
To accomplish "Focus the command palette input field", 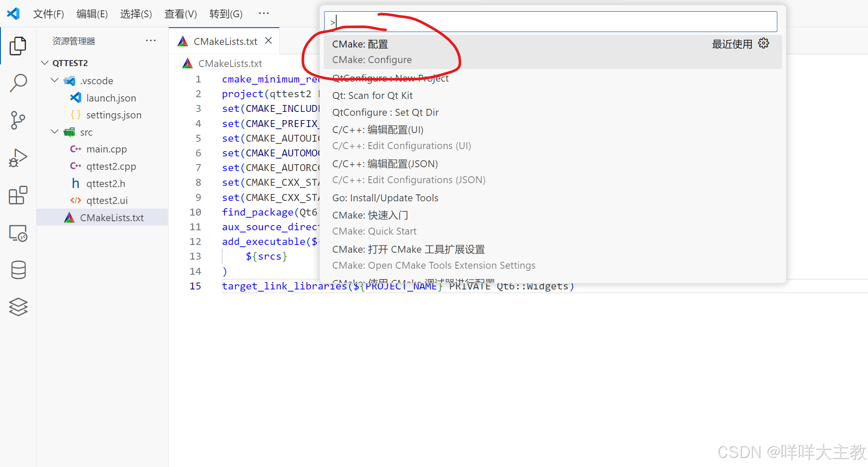I will (550, 22).
